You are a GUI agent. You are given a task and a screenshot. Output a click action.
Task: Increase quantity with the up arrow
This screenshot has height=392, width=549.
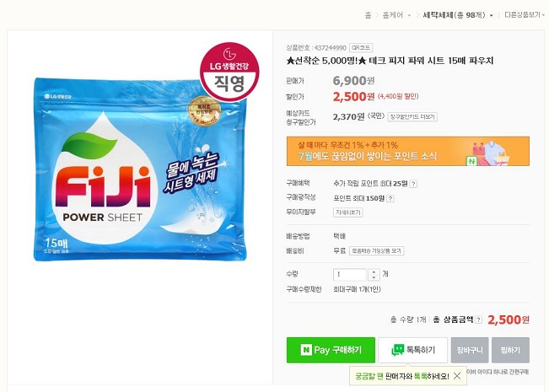point(374,271)
